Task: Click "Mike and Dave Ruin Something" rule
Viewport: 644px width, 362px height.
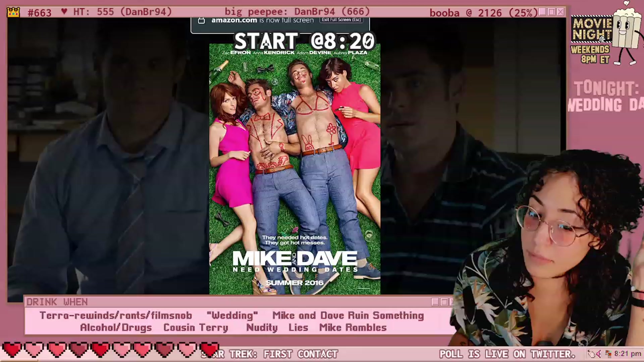Action: [348, 315]
